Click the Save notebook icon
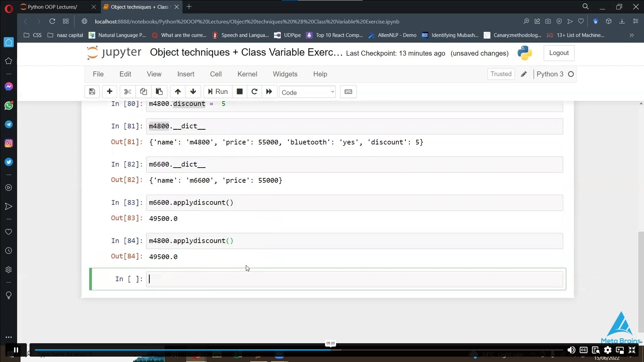Viewport: 644px width, 362px height. (92, 92)
